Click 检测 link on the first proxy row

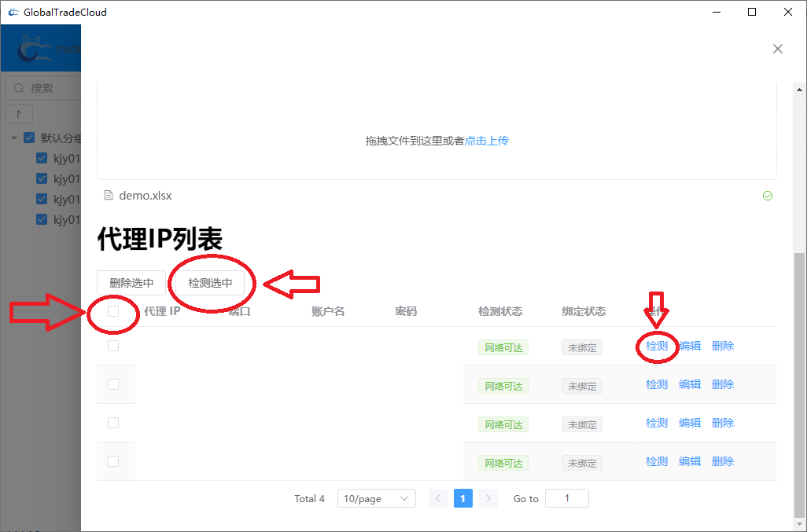(x=656, y=346)
